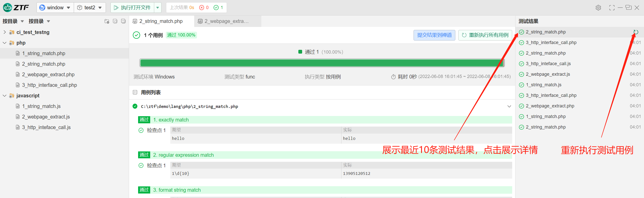Toggle the collapse-all icon in the tree header
The height and width of the screenshot is (198, 644).
(x=123, y=21)
